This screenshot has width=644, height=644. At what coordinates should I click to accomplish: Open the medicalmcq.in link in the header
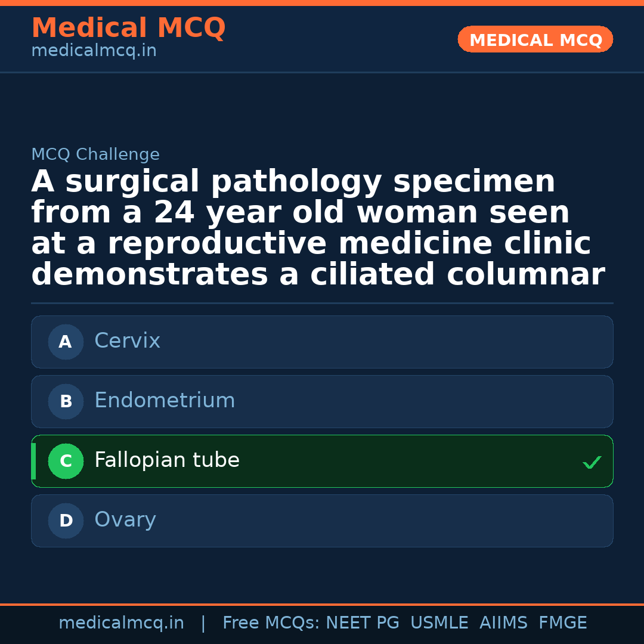coord(94,51)
